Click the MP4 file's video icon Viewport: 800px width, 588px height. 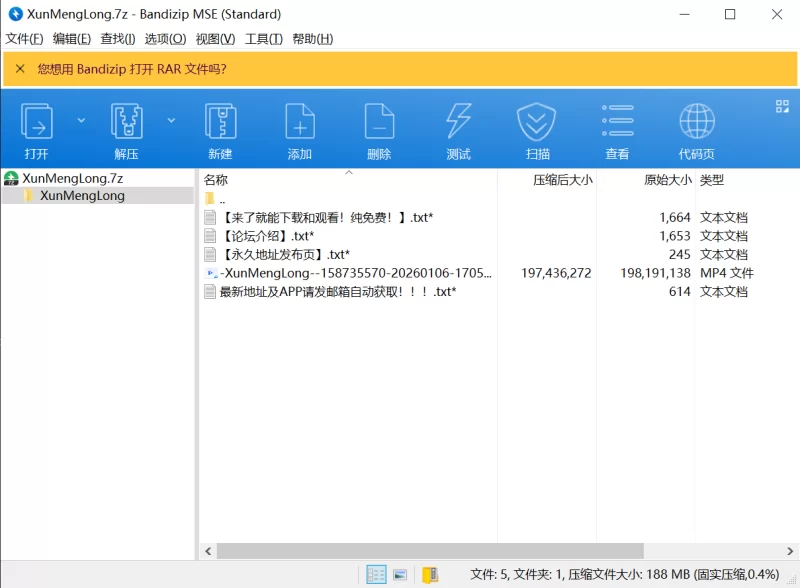pos(210,274)
